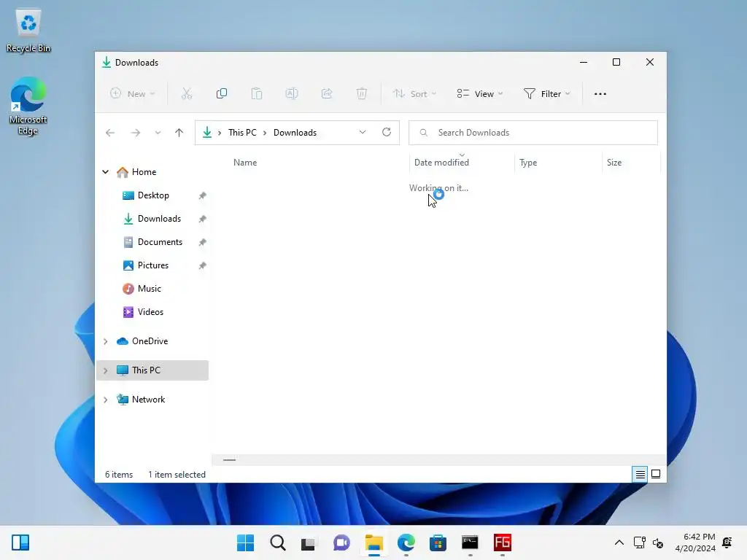Click the green download icon in address bar
Viewport: 747px width, 560px height.
coord(207,133)
